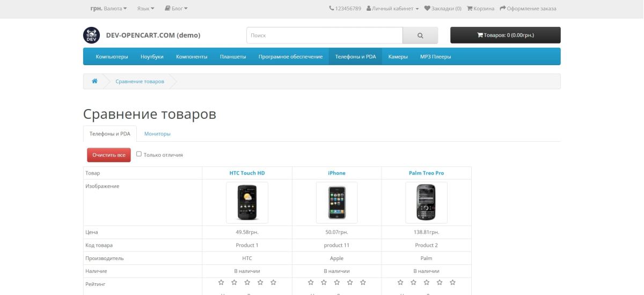Open the Личный кабинет account dropdown
644x295 pixels.
coord(392,9)
